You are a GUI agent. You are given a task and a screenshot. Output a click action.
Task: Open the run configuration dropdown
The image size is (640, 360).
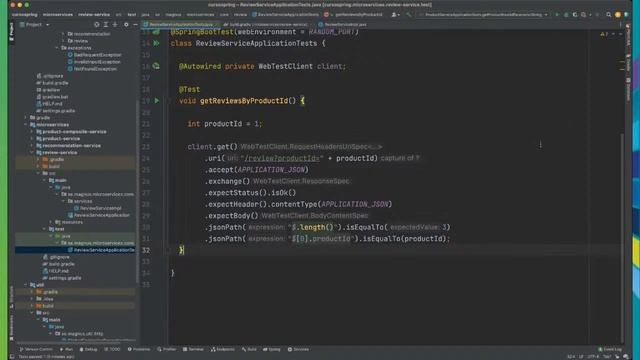point(484,15)
